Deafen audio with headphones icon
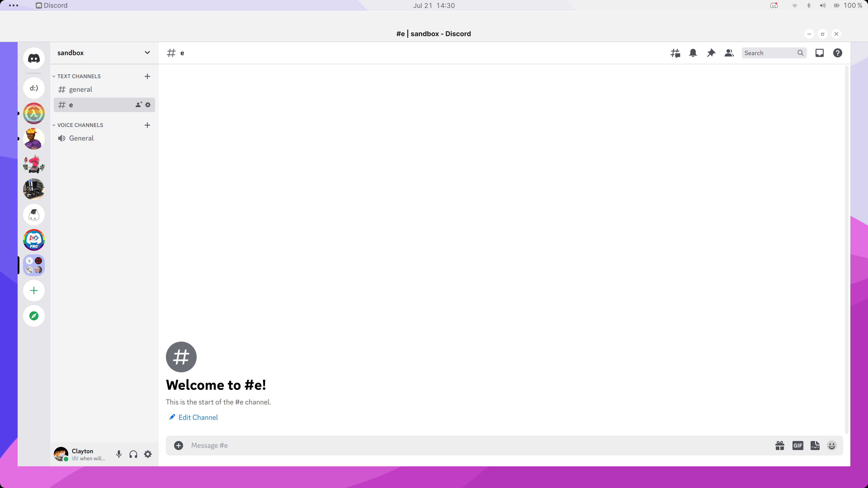The width and height of the screenshot is (868, 488). [x=133, y=454]
